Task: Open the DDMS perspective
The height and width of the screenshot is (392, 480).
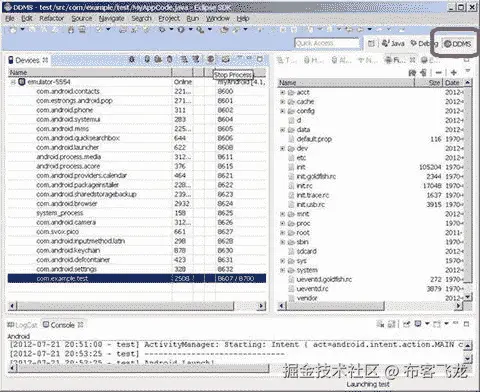Action: tap(458, 44)
